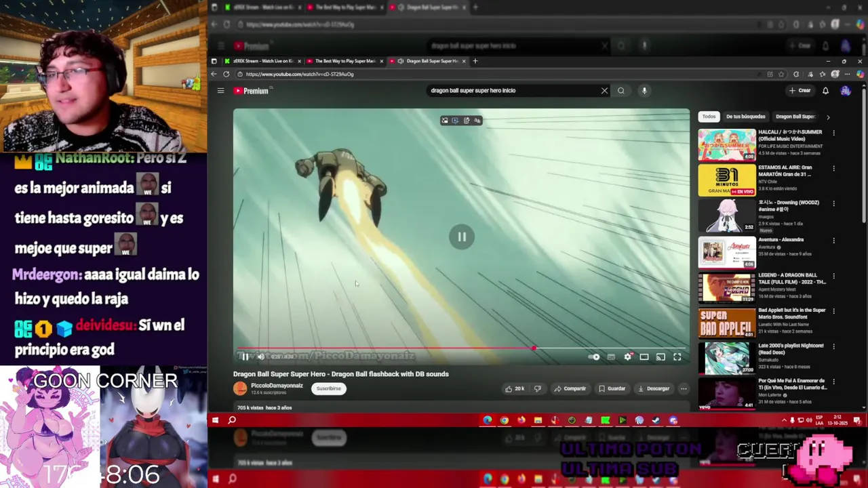The width and height of the screenshot is (868, 488).
Task: Open Firefox from taskbar
Action: pos(521,420)
